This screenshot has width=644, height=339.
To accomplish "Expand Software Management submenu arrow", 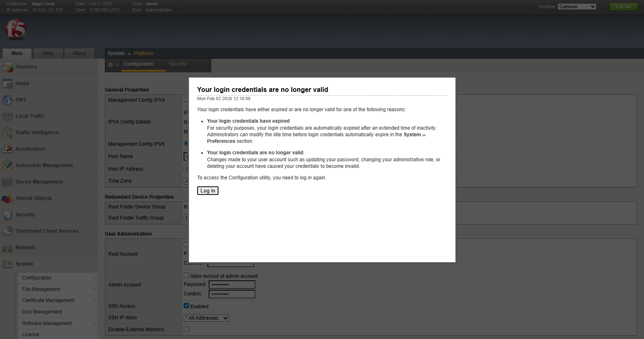I will pyautogui.click(x=94, y=323).
